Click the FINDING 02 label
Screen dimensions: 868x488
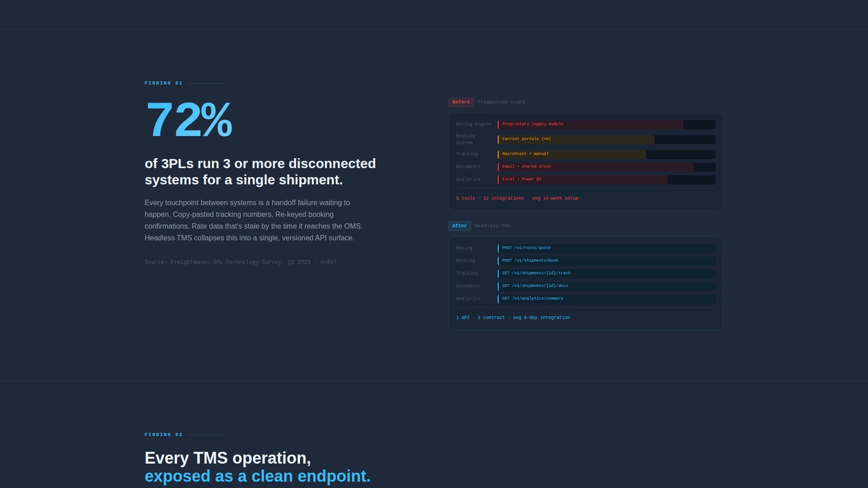click(163, 435)
